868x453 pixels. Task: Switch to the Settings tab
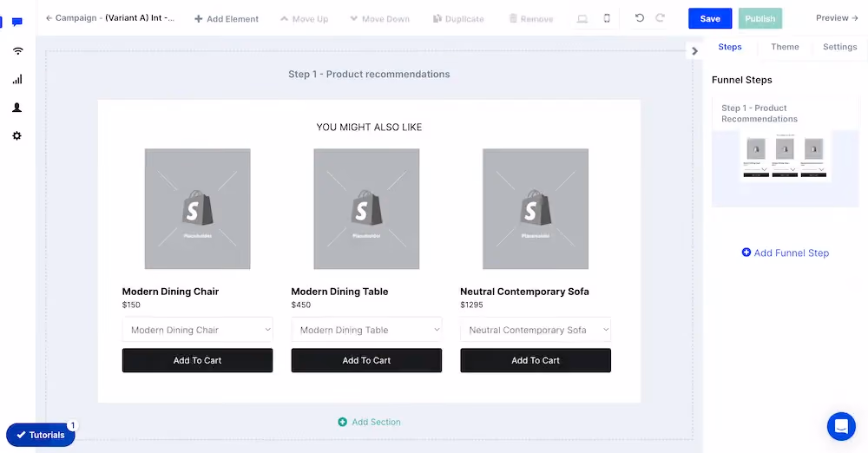click(839, 47)
